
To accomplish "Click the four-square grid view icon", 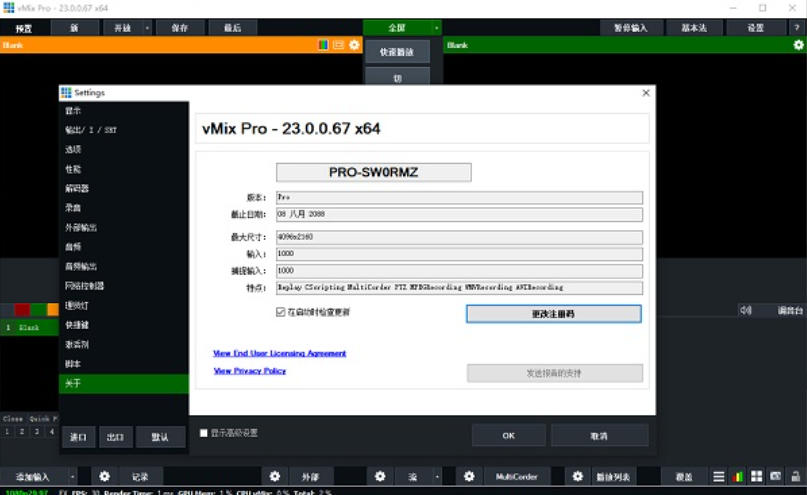I will click(756, 476).
